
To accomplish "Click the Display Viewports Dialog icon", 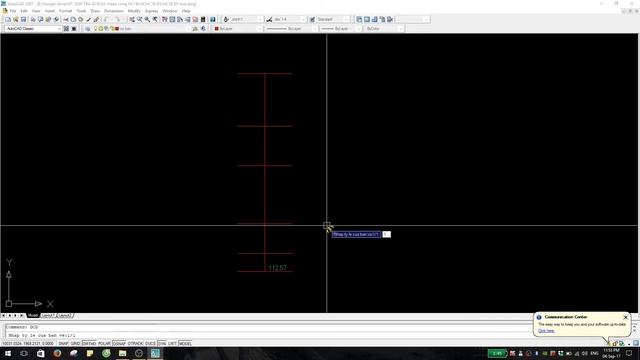I will click(359, 19).
